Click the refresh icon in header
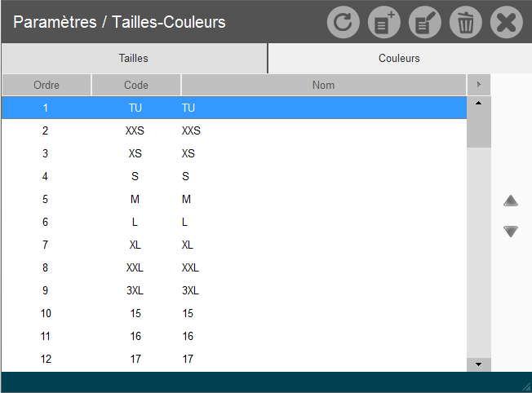Viewport: 532px width, 393px height. pos(344,22)
